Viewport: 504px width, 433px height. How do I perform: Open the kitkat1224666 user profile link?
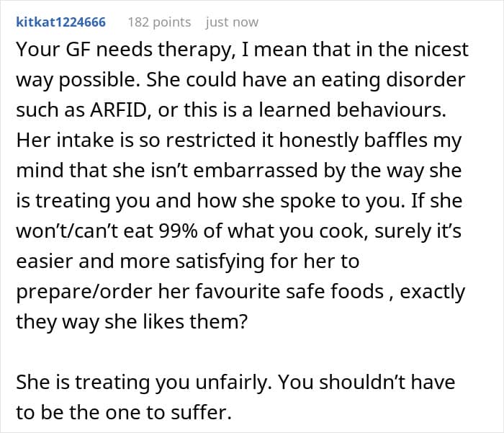coord(60,22)
